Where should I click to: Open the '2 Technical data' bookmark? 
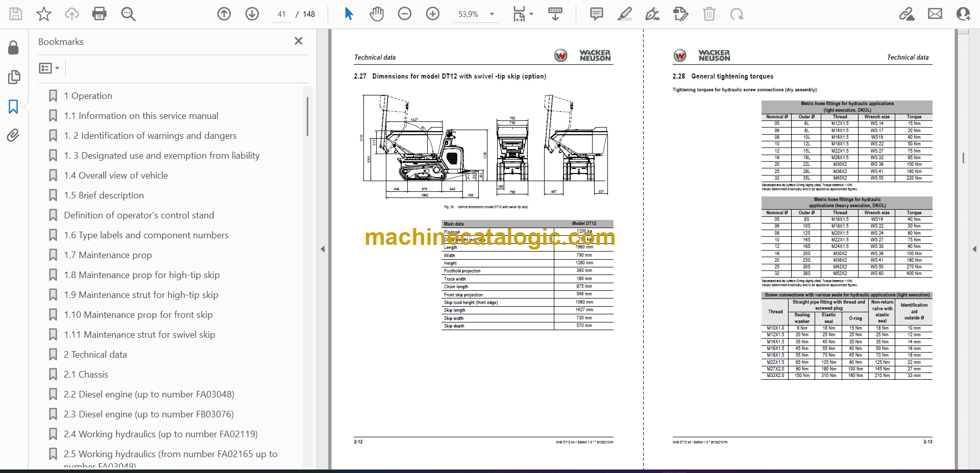pos(95,355)
